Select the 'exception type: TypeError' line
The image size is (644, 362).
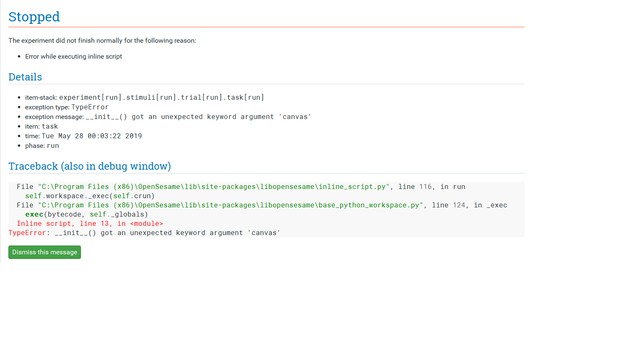tap(67, 107)
